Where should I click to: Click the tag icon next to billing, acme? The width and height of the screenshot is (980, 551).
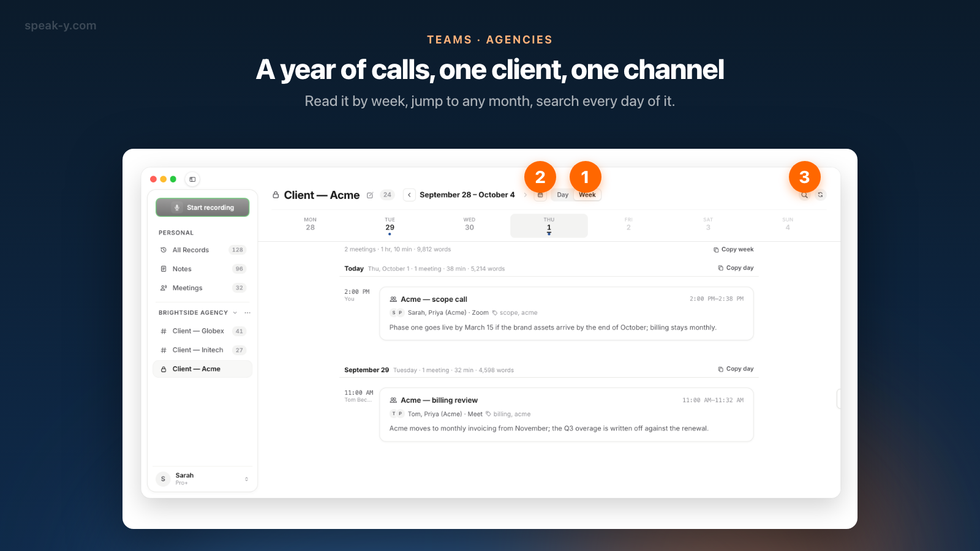tap(488, 414)
